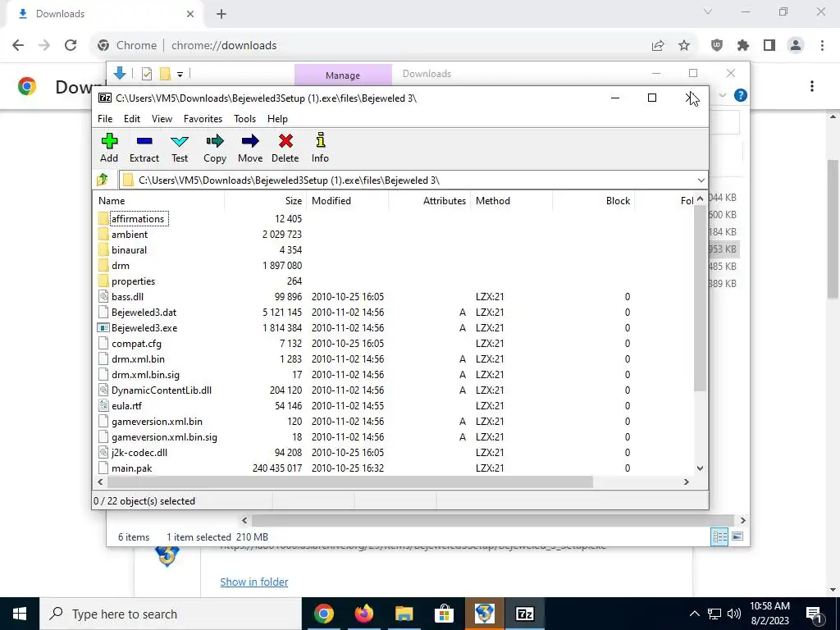Image resolution: width=840 pixels, height=630 pixels.
Task: Open the notification center icon
Action: (x=815, y=614)
